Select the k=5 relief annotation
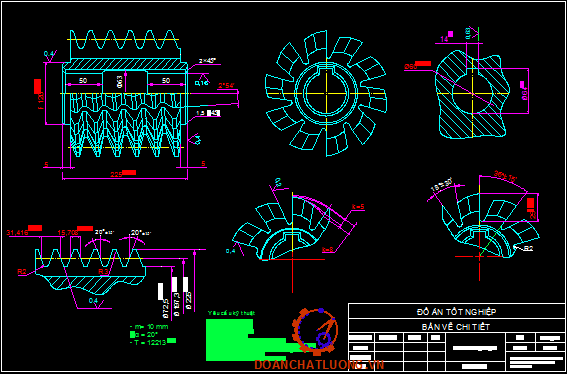 click(x=358, y=207)
